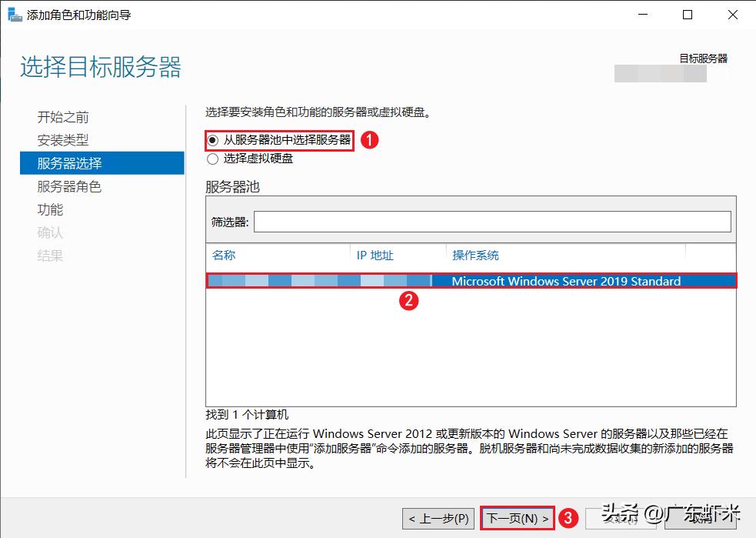Sort the server list by 名称
This screenshot has width=756, height=538.
click(223, 255)
